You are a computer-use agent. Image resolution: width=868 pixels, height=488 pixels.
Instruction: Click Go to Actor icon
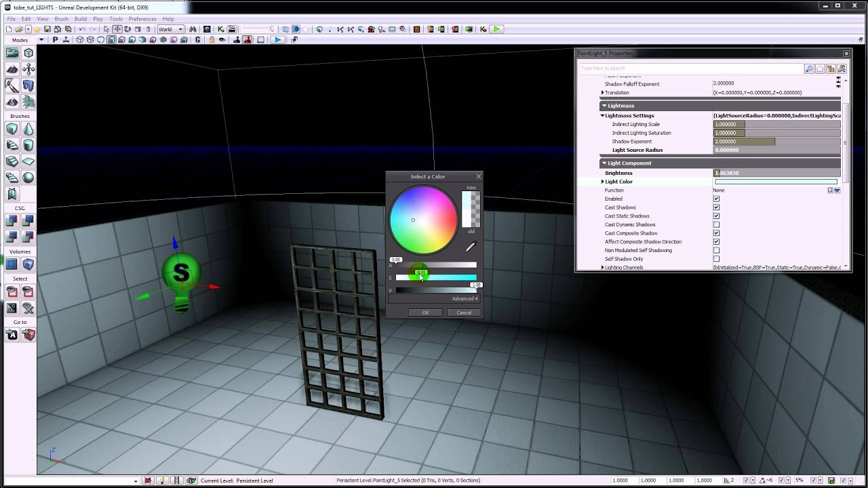12,335
